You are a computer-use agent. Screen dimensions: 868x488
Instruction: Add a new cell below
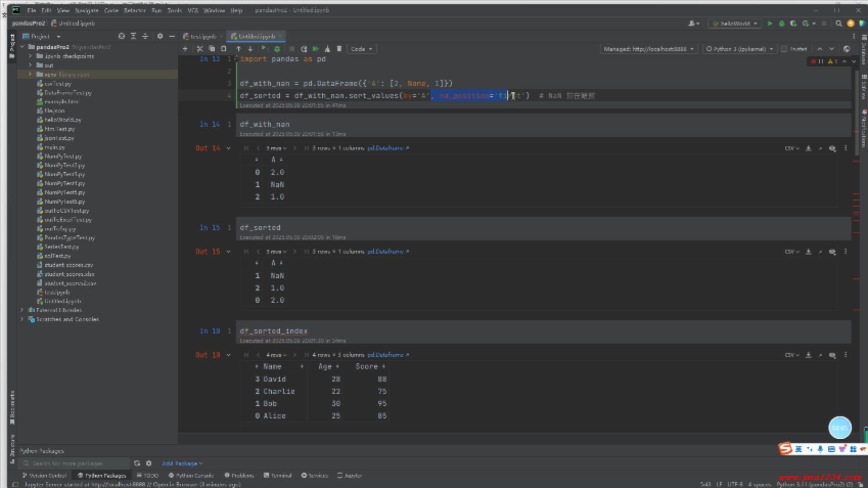point(185,49)
